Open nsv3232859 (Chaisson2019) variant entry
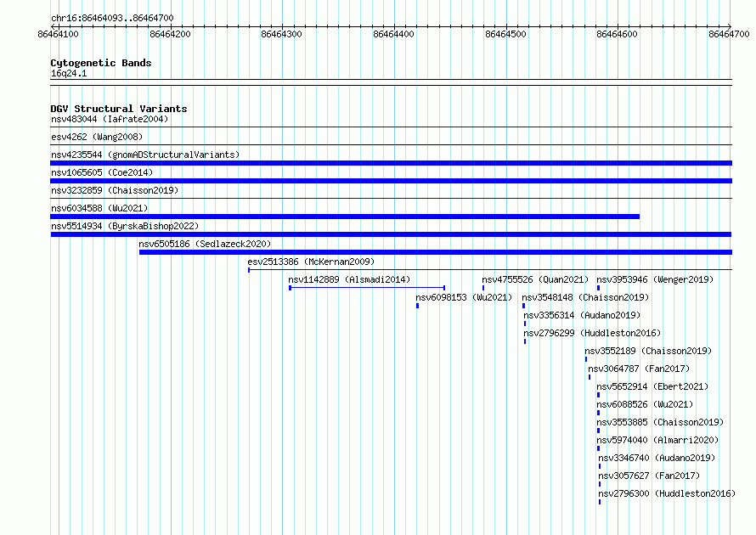Viewport: 756px width, 535px height. [x=115, y=190]
